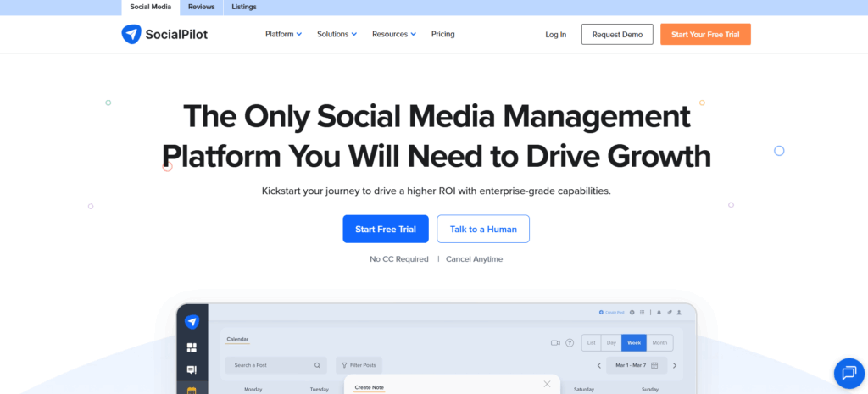868x394 pixels.
Task: Click the rocket icon in the dashboard top bar
Action: pos(670,312)
